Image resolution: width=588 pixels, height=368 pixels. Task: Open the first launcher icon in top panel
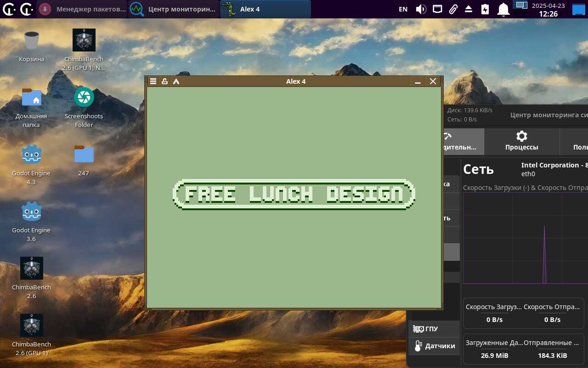coord(10,9)
